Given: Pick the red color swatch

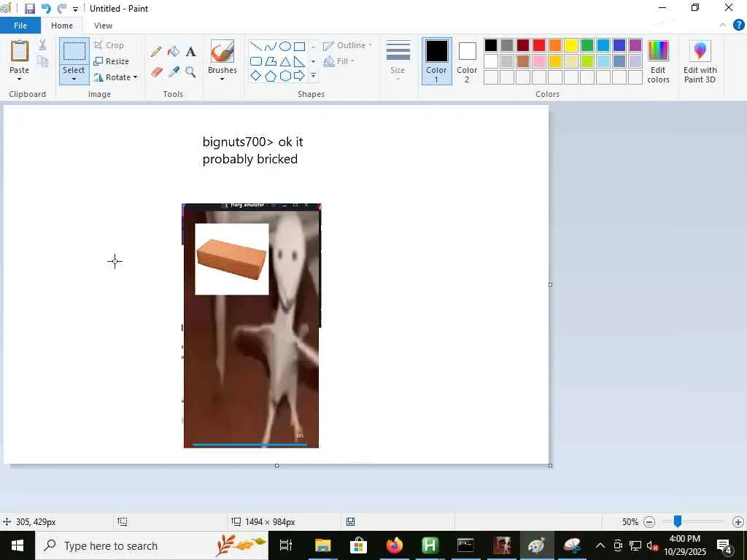Looking at the screenshot, I should [539, 45].
